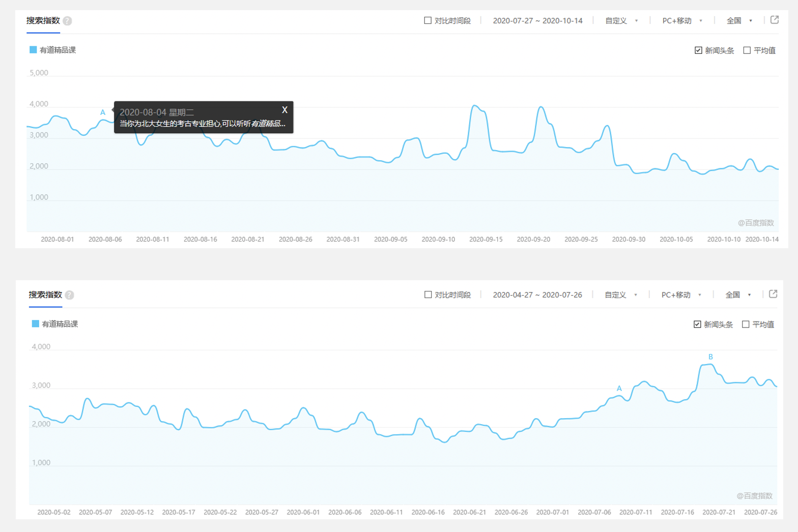Click 2020-10-14 axis label in top chart
This screenshot has height=532, width=798.
point(762,240)
